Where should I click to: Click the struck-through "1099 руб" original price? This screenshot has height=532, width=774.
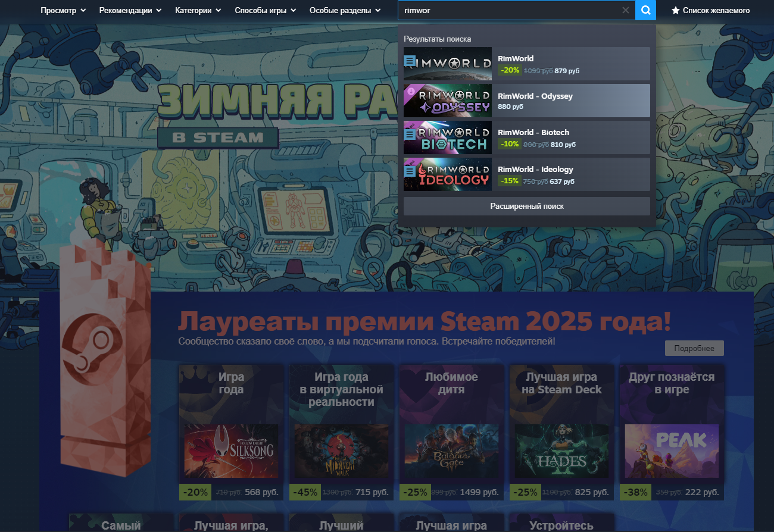pos(538,71)
